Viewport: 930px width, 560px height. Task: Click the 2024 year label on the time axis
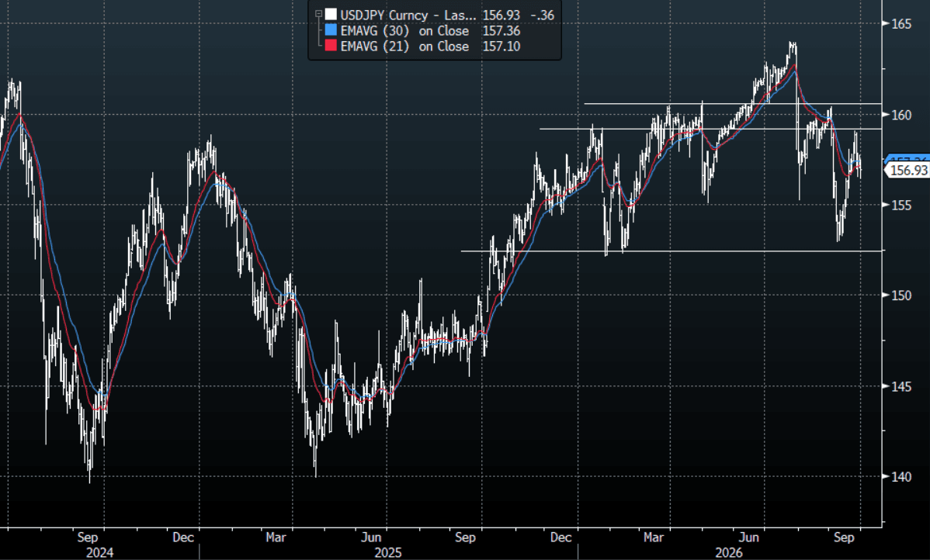tap(99, 552)
